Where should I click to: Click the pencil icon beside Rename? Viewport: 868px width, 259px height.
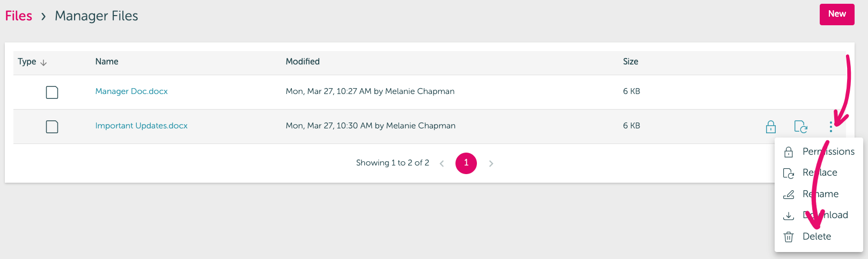pos(789,194)
